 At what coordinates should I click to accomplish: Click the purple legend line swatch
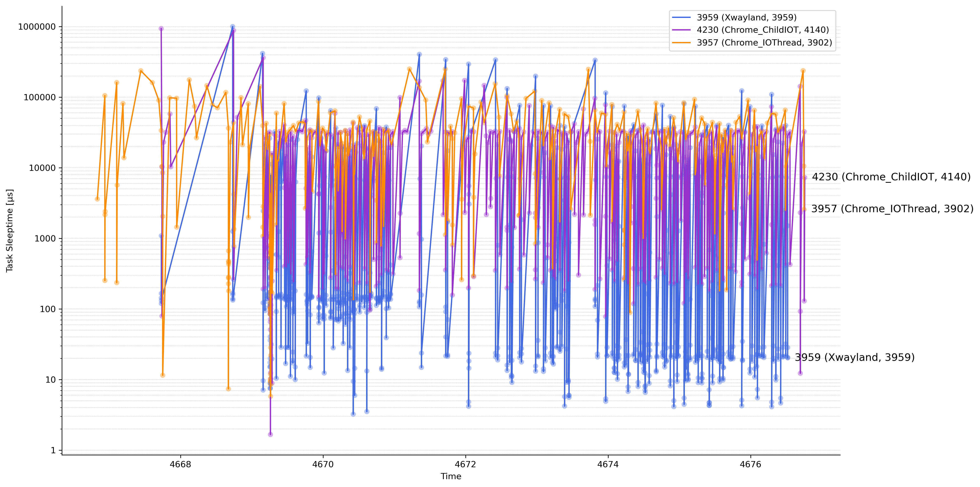pos(681,30)
